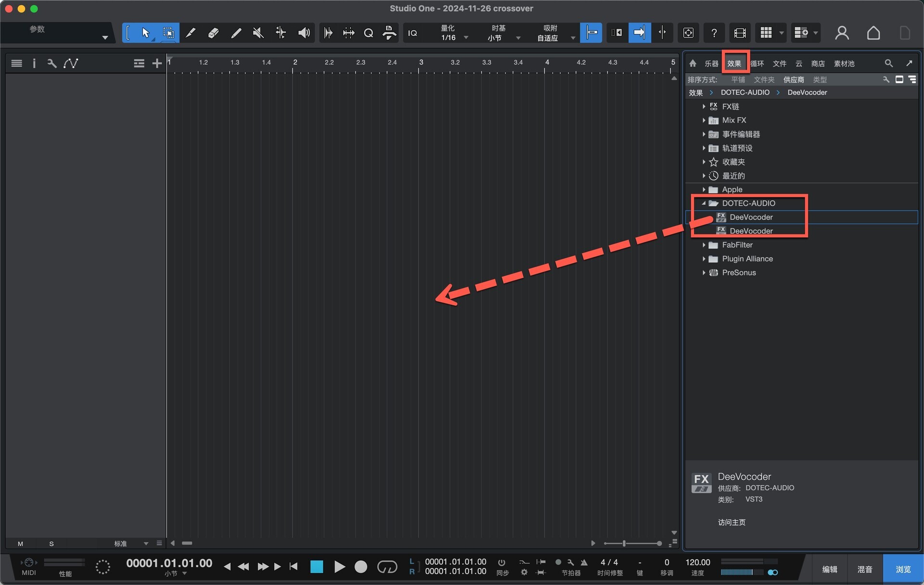Select the Listen (speaker) tool

(x=304, y=33)
